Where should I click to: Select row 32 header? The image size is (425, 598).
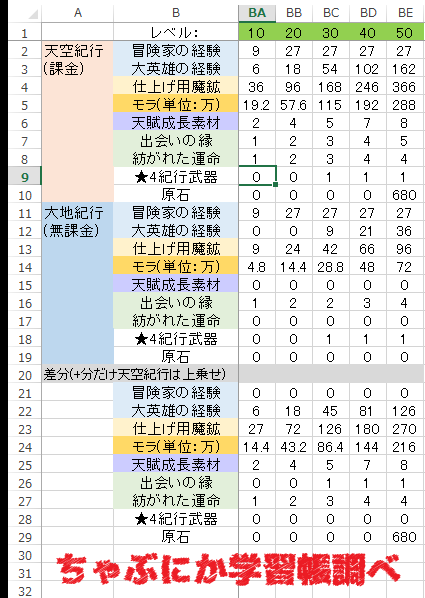click(x=25, y=591)
